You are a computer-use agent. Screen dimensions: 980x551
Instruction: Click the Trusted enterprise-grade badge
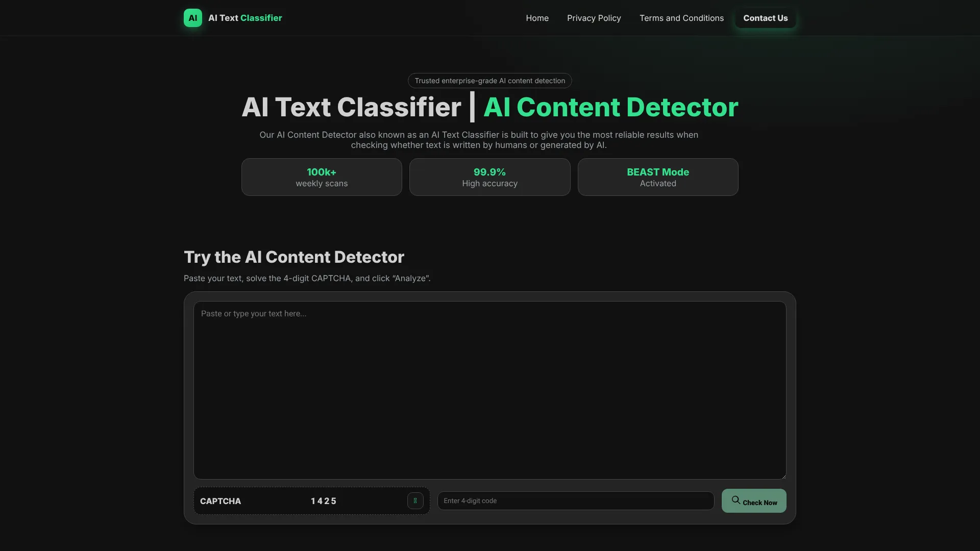click(x=490, y=81)
